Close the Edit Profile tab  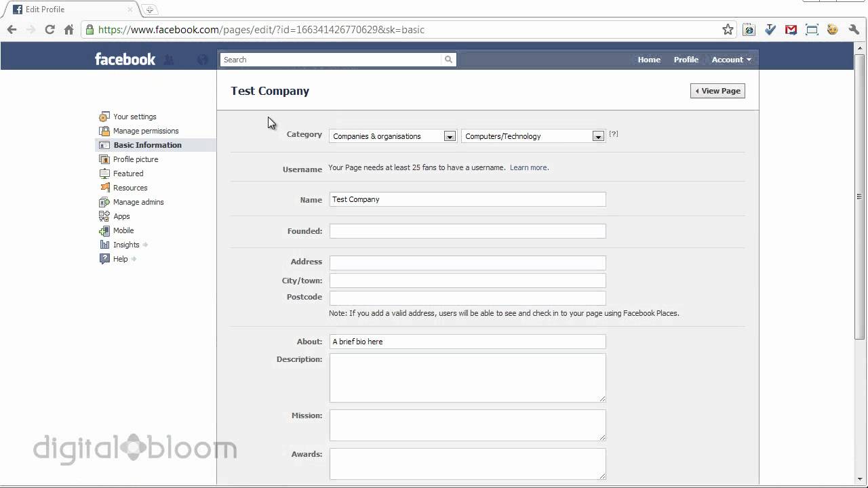130,9
